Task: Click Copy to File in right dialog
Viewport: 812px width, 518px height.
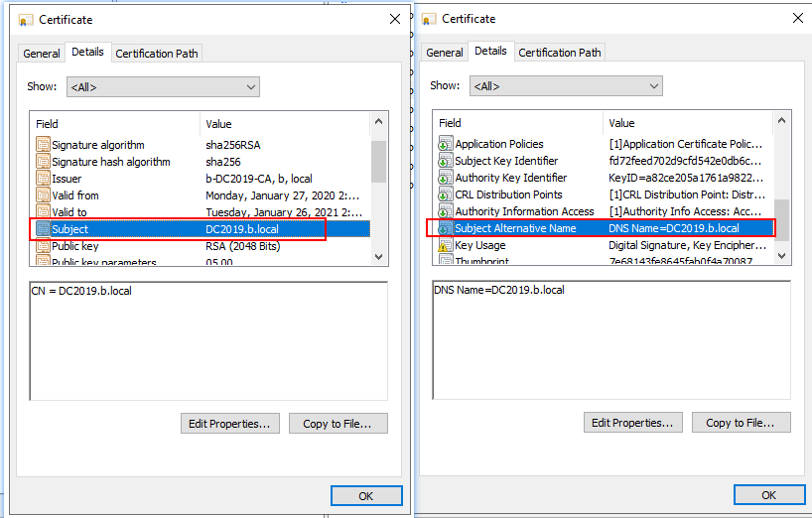Action: [x=741, y=423]
